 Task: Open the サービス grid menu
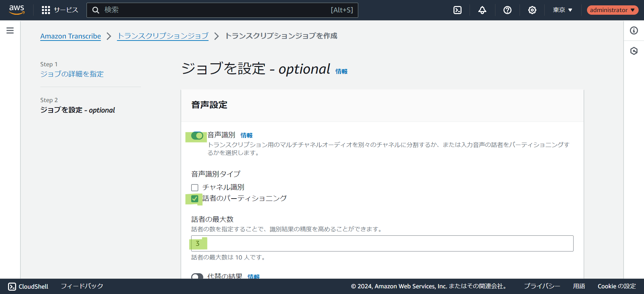[60, 10]
